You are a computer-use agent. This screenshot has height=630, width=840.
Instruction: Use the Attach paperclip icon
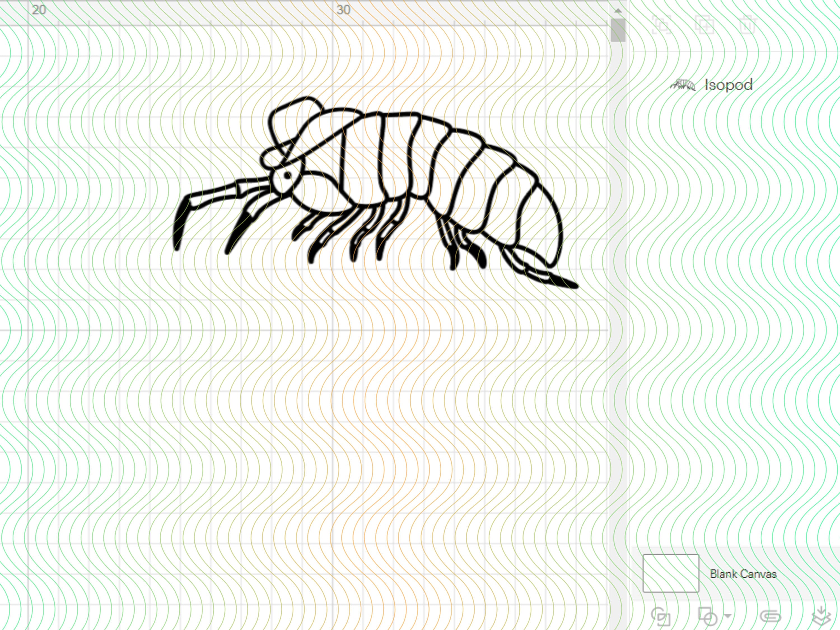pos(771,617)
